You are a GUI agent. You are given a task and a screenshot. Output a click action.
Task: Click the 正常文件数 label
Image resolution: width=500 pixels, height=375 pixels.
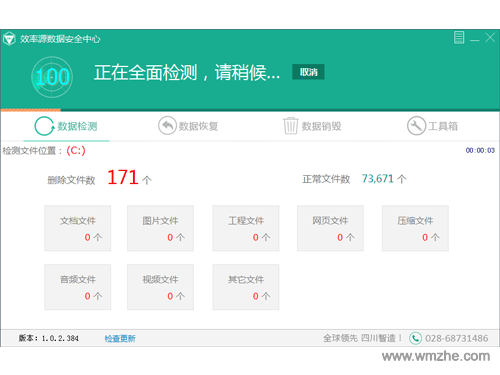tap(326, 179)
